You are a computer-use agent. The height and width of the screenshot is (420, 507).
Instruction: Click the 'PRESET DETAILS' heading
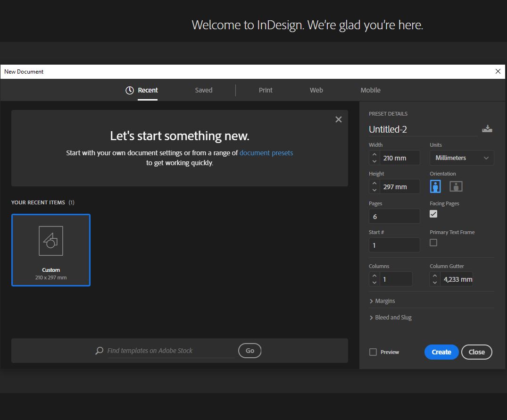coord(388,114)
